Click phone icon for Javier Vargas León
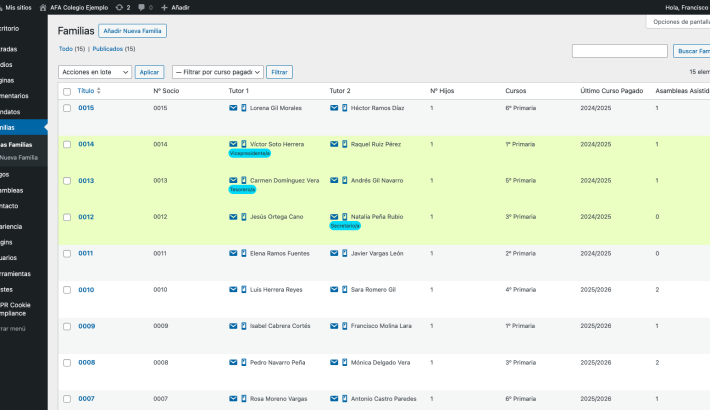The width and height of the screenshot is (710, 410). [344, 253]
